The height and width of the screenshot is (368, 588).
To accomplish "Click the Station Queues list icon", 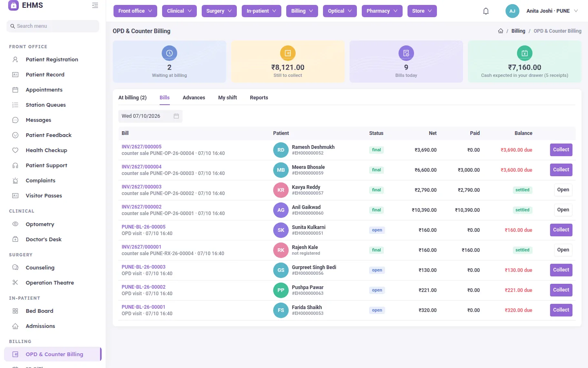I will 16,105.
